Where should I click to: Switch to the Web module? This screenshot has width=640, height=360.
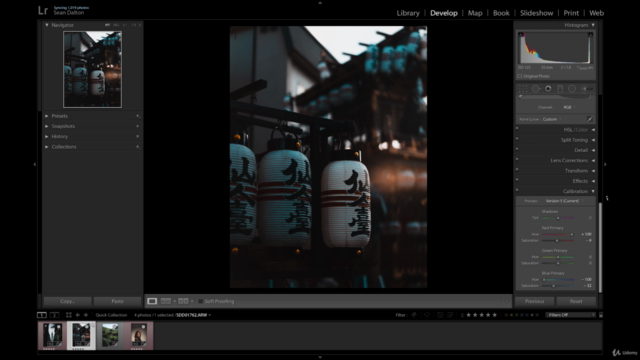point(596,13)
